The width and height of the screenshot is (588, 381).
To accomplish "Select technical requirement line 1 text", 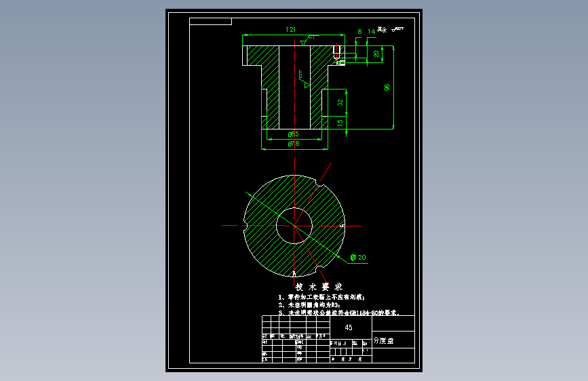I will (321, 297).
